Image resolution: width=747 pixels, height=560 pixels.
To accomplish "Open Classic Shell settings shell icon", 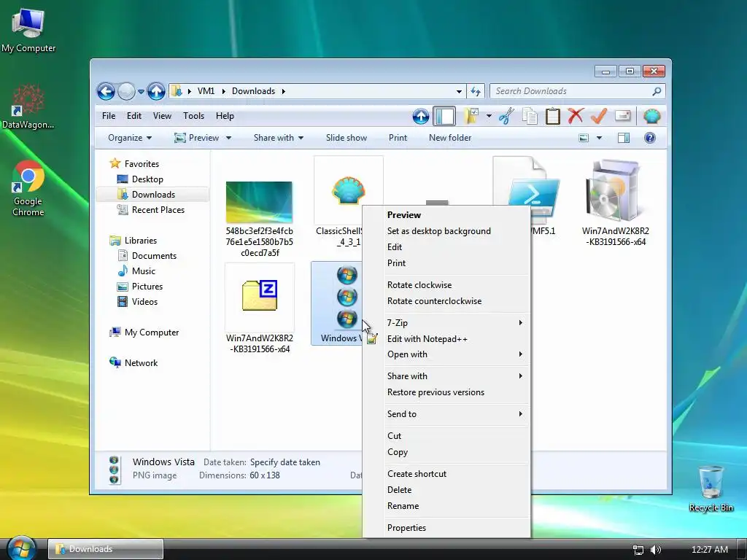I will 651,116.
